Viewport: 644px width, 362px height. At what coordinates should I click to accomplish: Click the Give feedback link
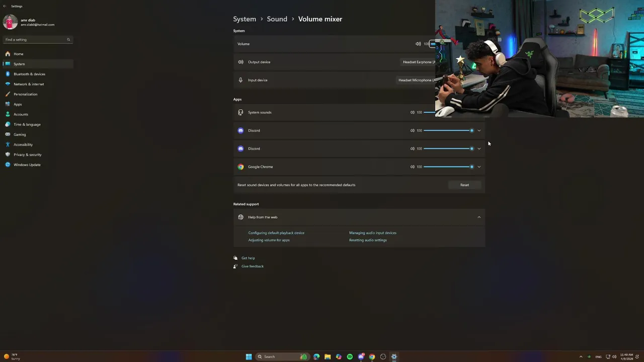[x=253, y=266]
